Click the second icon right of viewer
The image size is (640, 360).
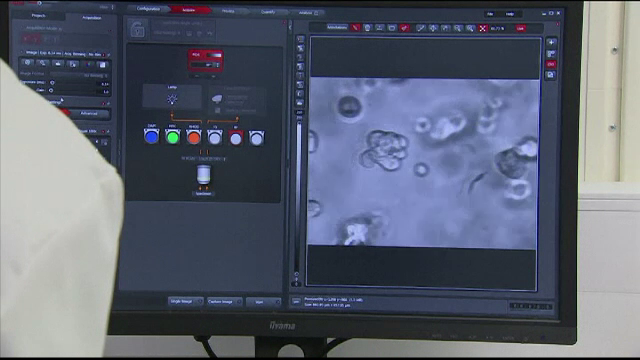click(x=551, y=53)
